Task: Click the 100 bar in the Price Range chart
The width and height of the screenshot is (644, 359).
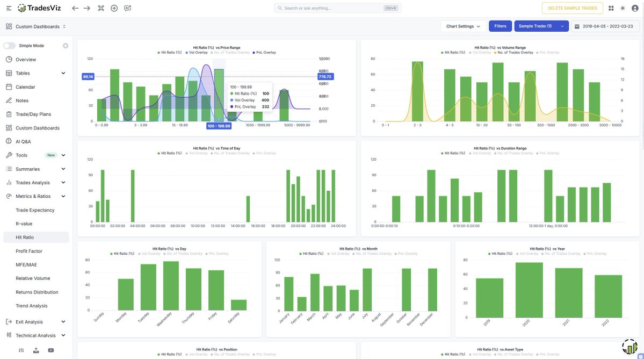Action: (x=219, y=95)
